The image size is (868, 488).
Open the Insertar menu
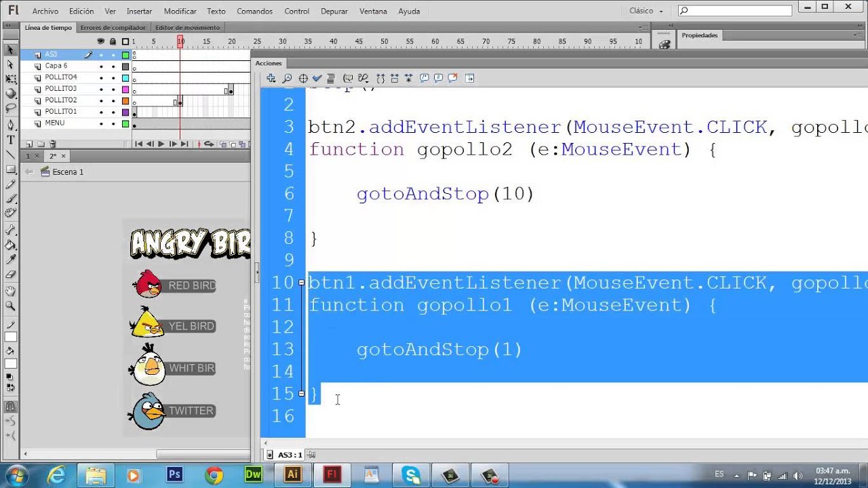coord(139,12)
